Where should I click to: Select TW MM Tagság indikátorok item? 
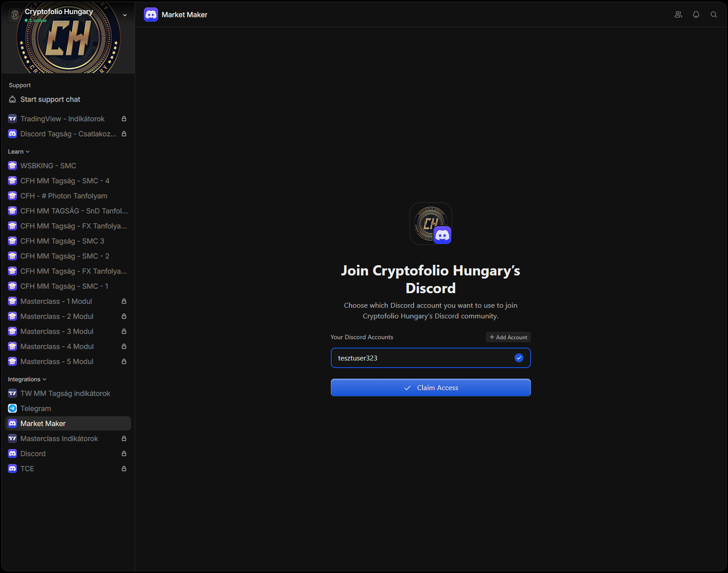click(x=65, y=393)
